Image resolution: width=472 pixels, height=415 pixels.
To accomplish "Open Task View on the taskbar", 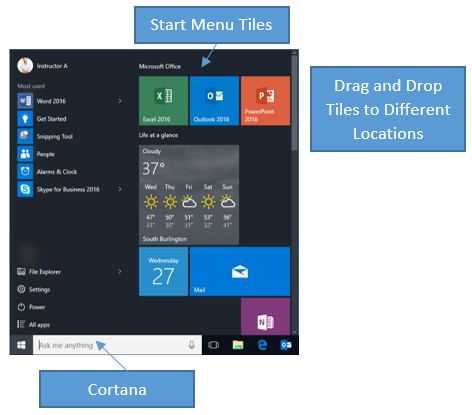I will tap(214, 345).
